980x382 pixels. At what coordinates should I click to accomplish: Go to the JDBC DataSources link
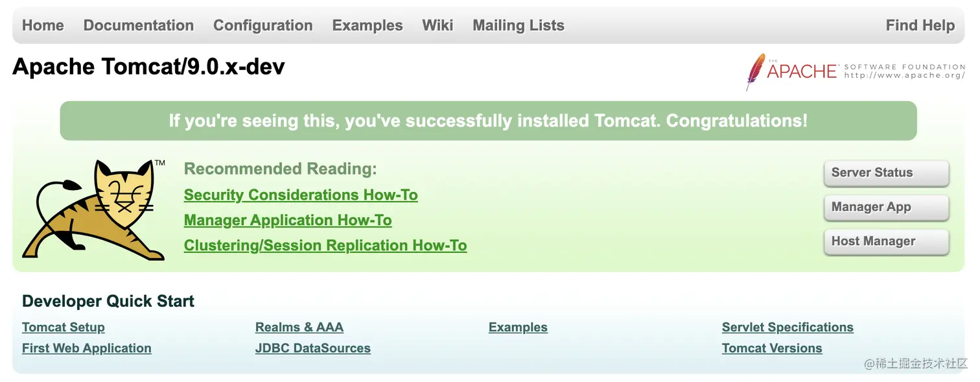313,348
